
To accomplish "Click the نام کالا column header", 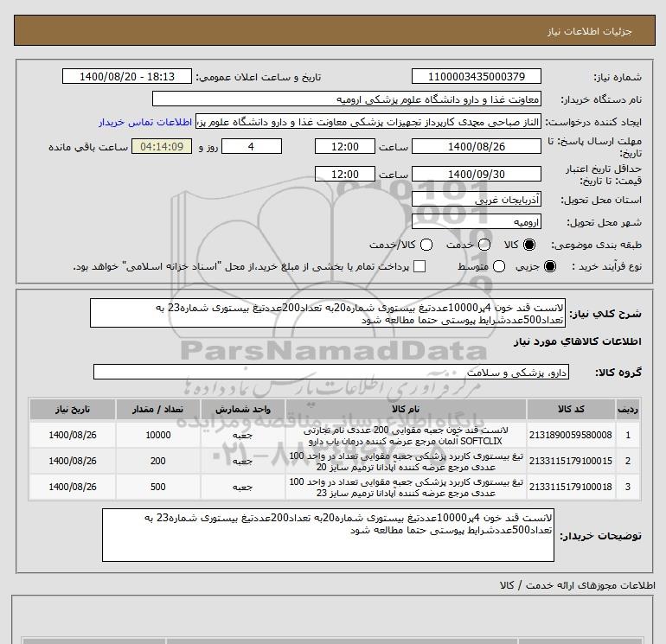I will point(406,409).
